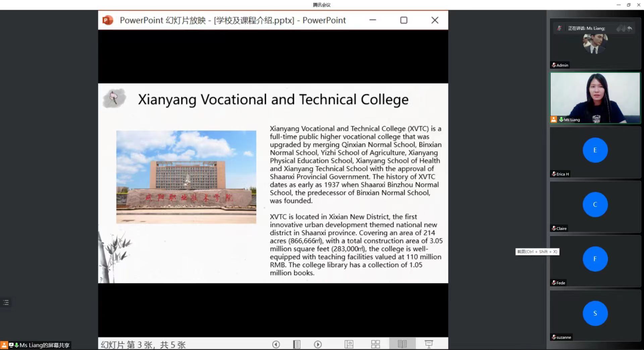The image size is (644, 350).
Task: Click Erica H's blue avatar
Action: [x=595, y=150]
